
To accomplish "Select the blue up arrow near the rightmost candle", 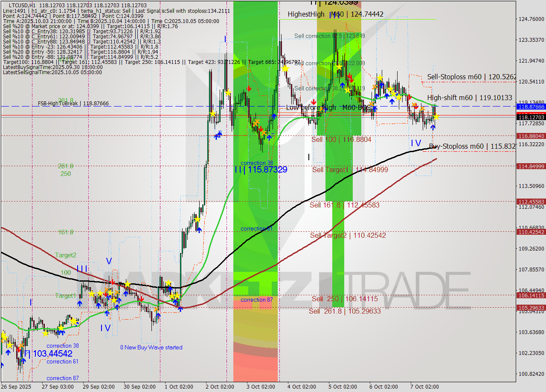I will point(433,127).
